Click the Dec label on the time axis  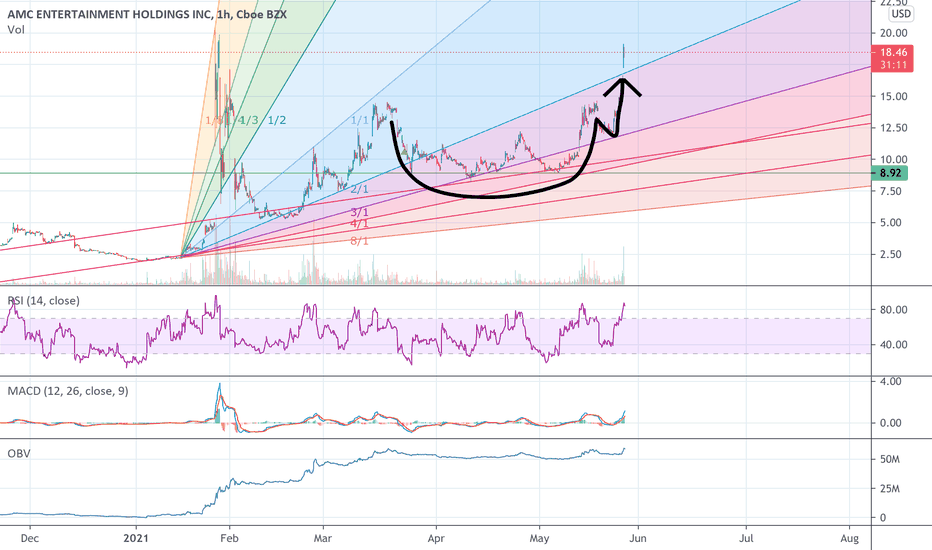pos(29,539)
